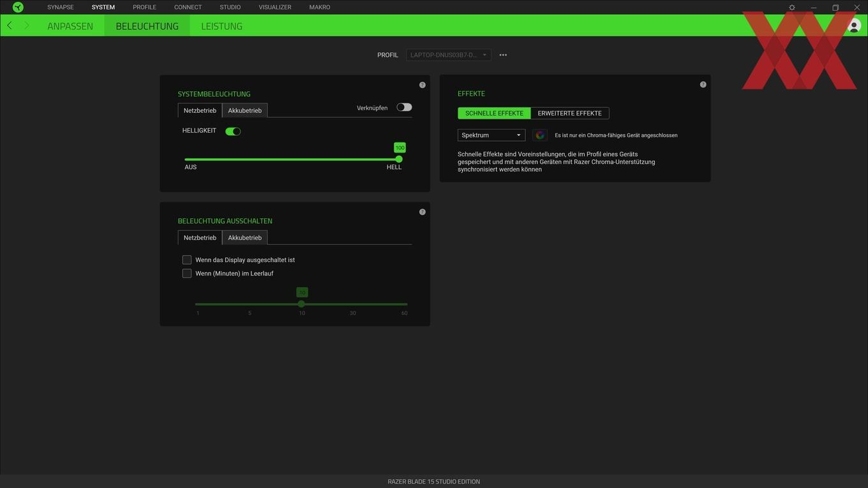Show help for Systembeleuchtung panel

pyautogui.click(x=423, y=85)
